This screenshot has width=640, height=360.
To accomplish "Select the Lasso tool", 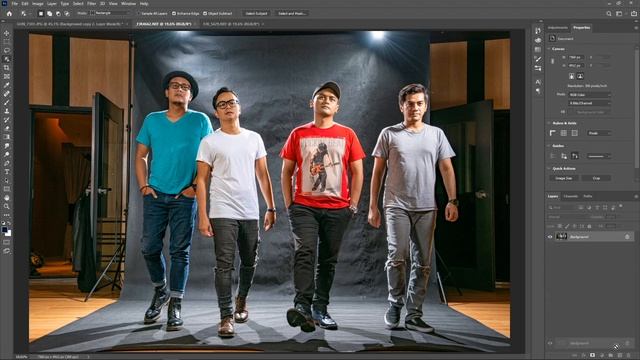I will pyautogui.click(x=7, y=50).
